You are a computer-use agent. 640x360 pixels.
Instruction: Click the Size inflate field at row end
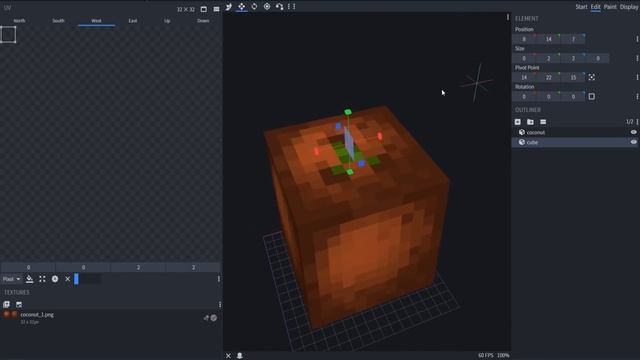(598, 58)
